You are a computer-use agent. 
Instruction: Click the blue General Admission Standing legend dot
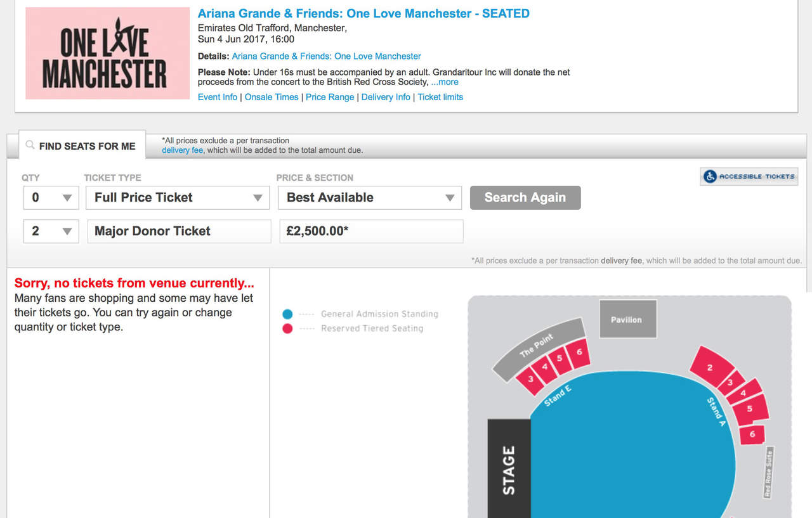(x=287, y=314)
